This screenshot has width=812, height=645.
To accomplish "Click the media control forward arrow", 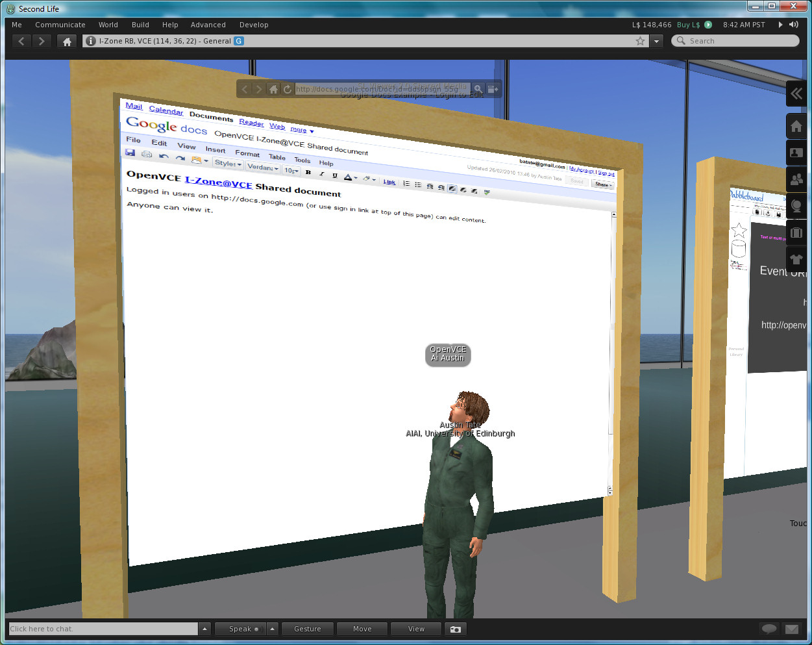I will (259, 89).
